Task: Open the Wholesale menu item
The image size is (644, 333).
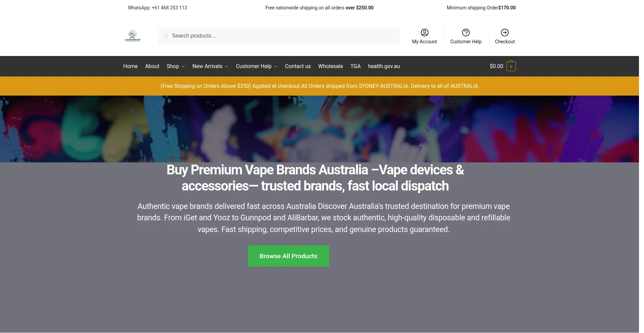Action: tap(331, 66)
